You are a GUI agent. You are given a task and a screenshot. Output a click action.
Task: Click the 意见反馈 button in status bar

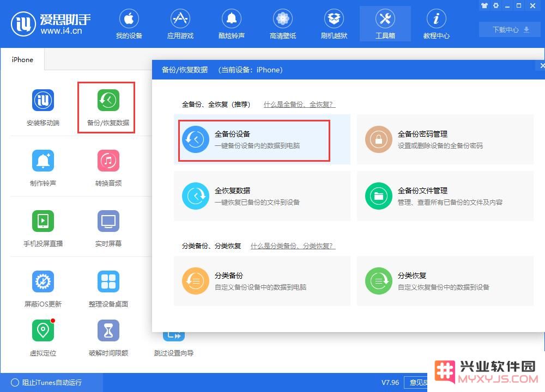[x=416, y=382]
